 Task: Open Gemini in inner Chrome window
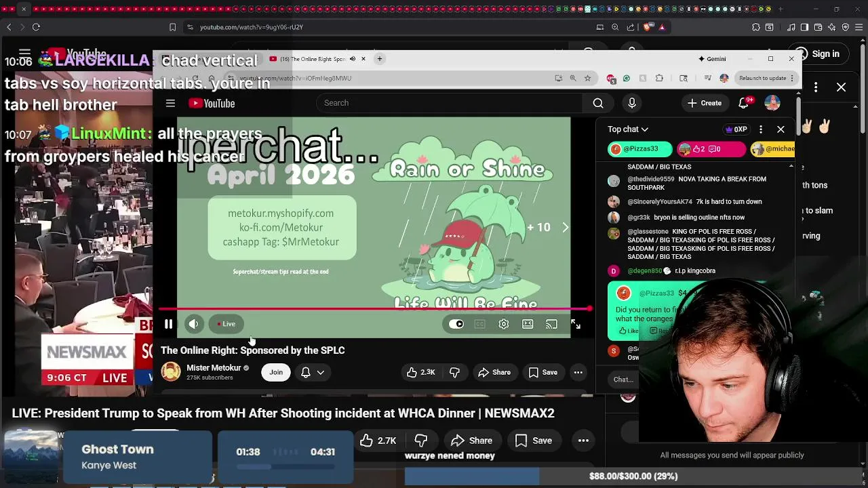point(712,59)
